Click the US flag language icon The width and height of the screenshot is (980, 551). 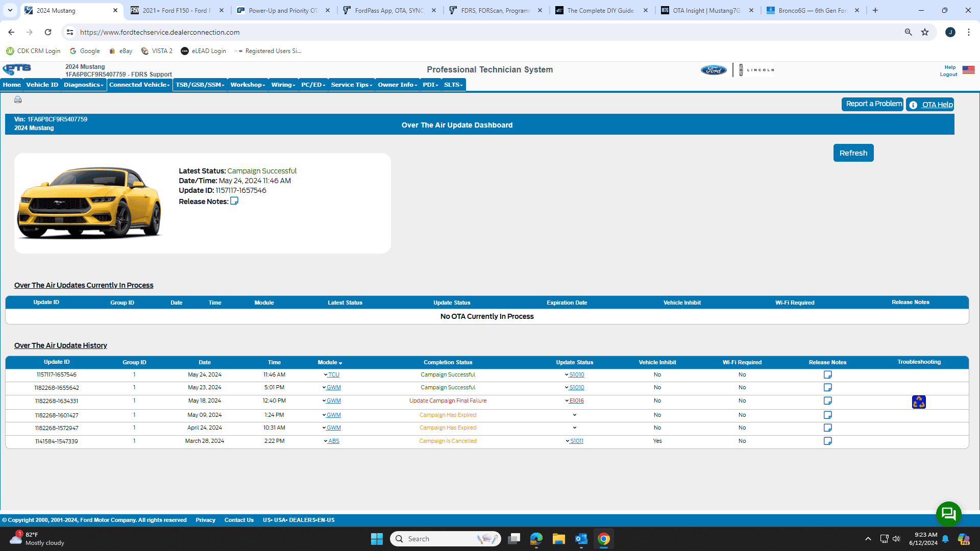(968, 70)
